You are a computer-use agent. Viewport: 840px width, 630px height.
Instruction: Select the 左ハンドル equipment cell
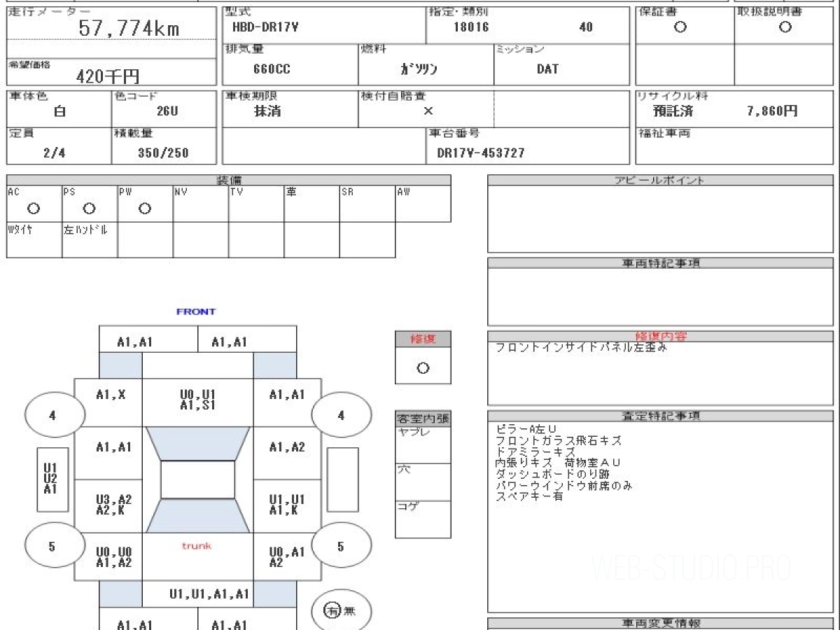90,240
